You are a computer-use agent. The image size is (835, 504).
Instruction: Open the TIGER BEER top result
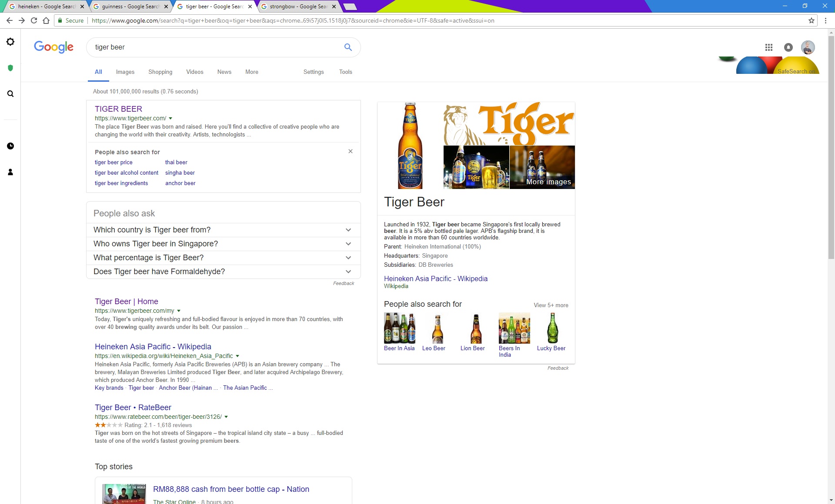point(118,109)
